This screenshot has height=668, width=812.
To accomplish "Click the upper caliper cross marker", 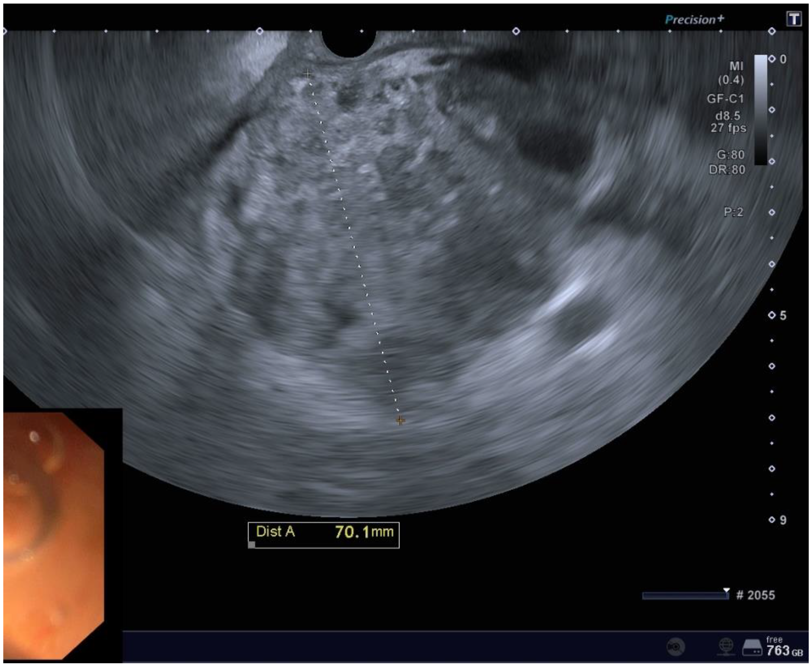I will pos(307,74).
